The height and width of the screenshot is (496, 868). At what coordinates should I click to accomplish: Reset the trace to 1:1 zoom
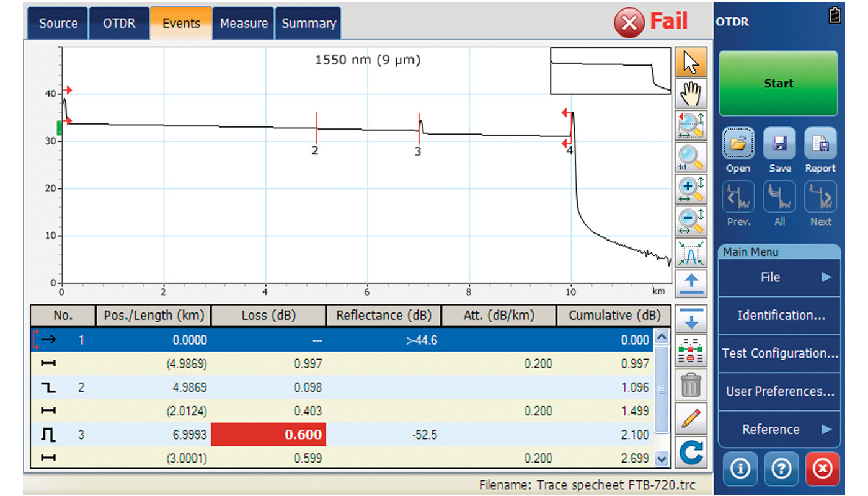coord(691,157)
